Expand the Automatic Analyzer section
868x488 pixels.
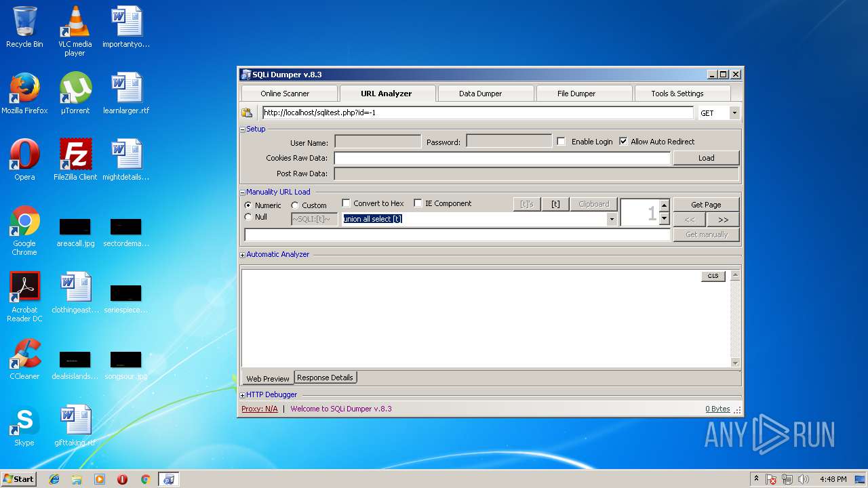[x=243, y=255]
